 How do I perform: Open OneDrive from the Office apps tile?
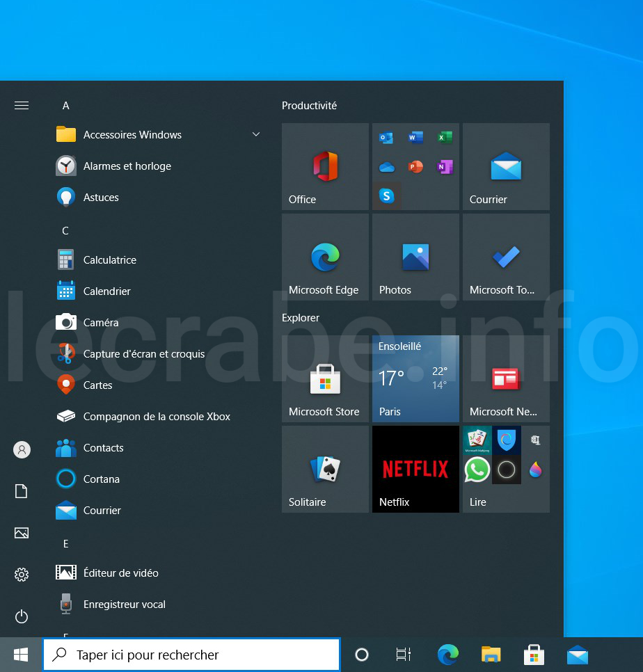[386, 167]
